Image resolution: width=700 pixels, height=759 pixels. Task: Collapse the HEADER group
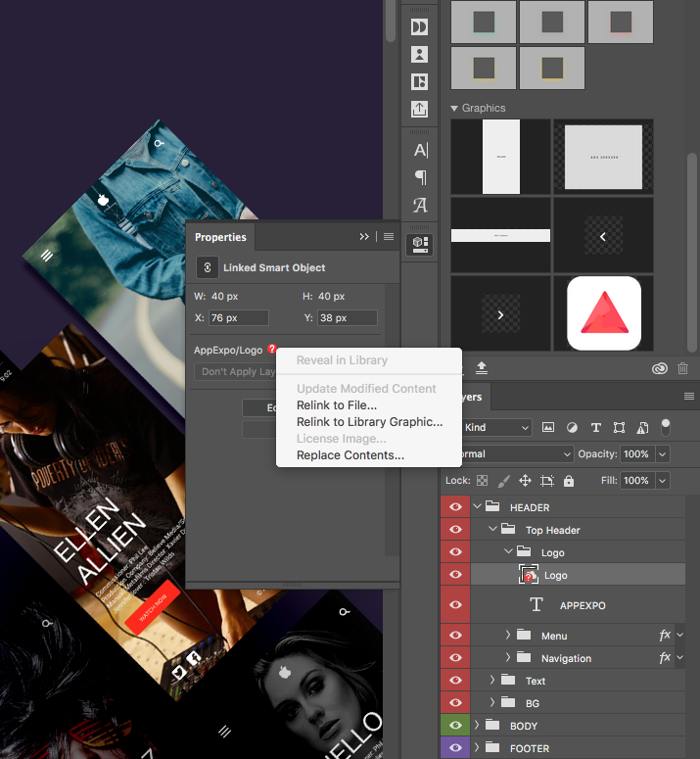coord(477,506)
